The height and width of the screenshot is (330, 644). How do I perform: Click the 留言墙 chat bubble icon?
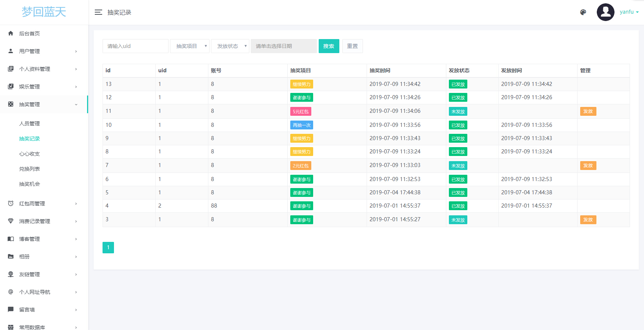11,310
